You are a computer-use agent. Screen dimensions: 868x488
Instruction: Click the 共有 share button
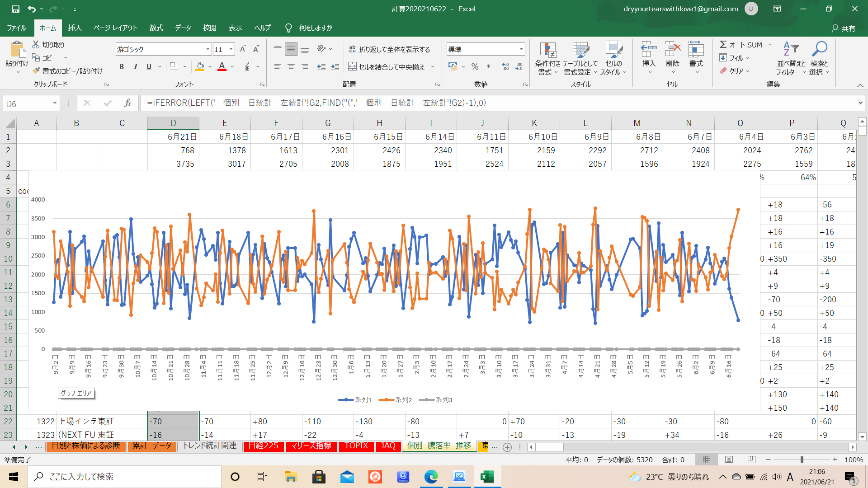844,28
